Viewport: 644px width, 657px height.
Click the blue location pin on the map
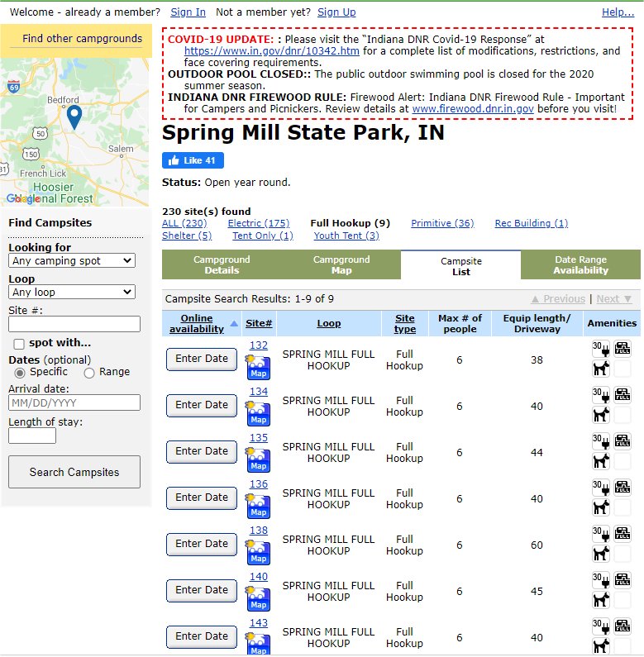tap(74, 117)
